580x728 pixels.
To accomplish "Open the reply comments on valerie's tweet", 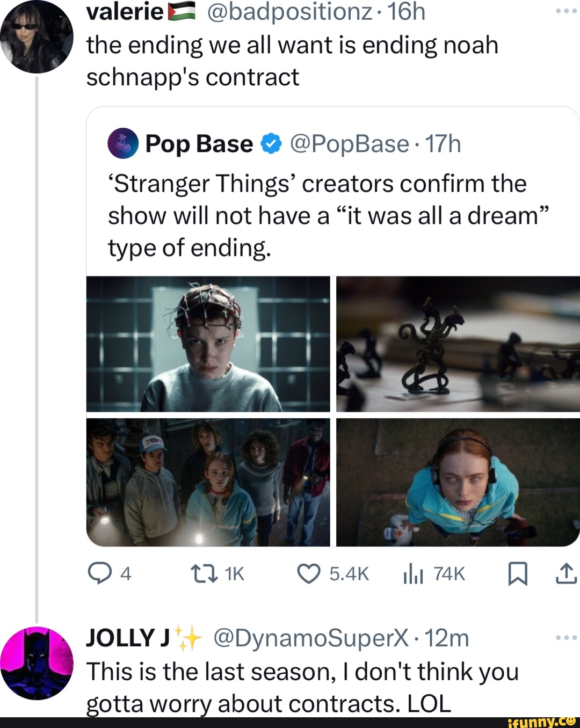I will point(98,574).
